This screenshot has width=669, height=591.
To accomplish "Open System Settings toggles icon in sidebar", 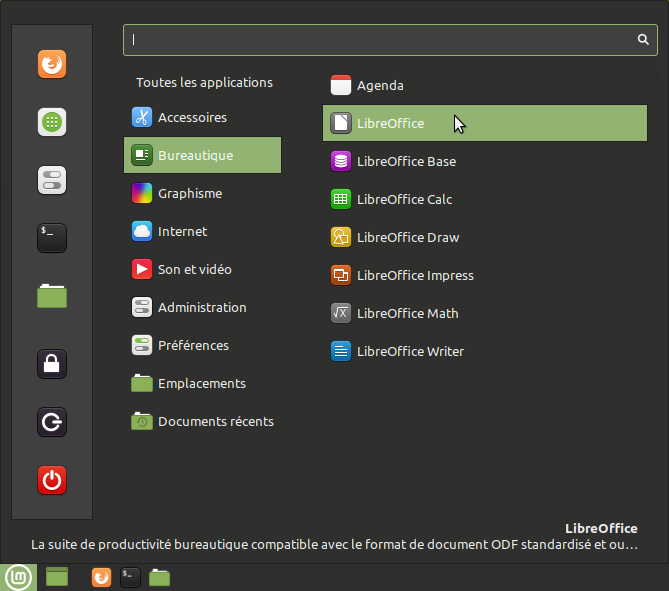I will coord(52,180).
